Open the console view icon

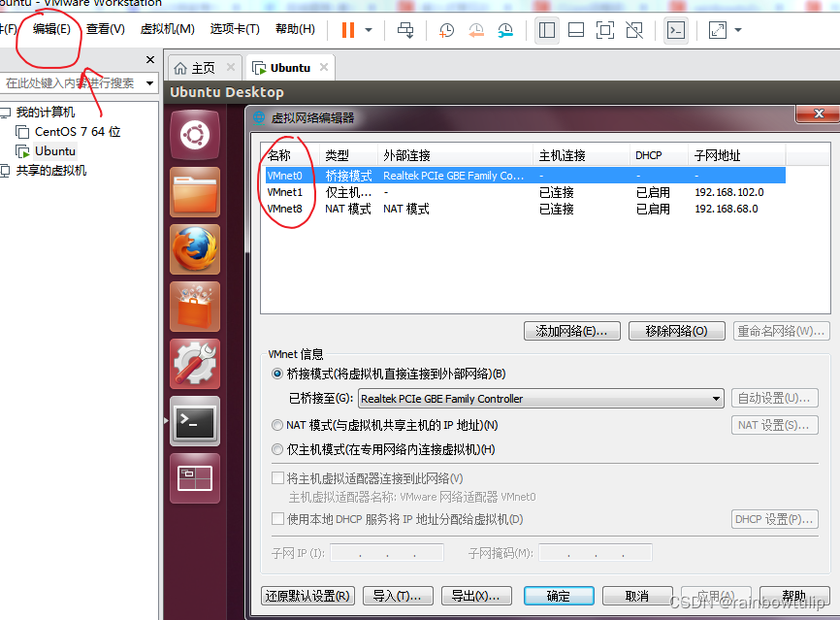click(x=676, y=30)
